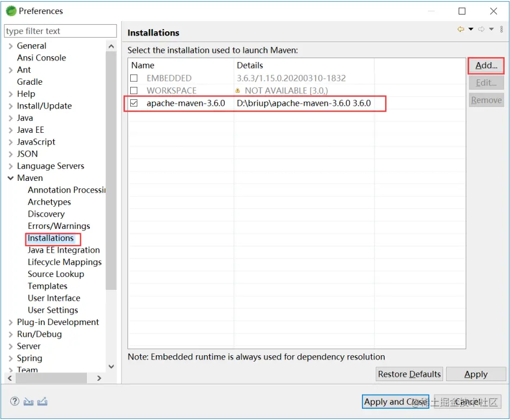Image resolution: width=510 pixels, height=420 pixels.
Task: Expand the Server tree node
Action: (x=11, y=347)
